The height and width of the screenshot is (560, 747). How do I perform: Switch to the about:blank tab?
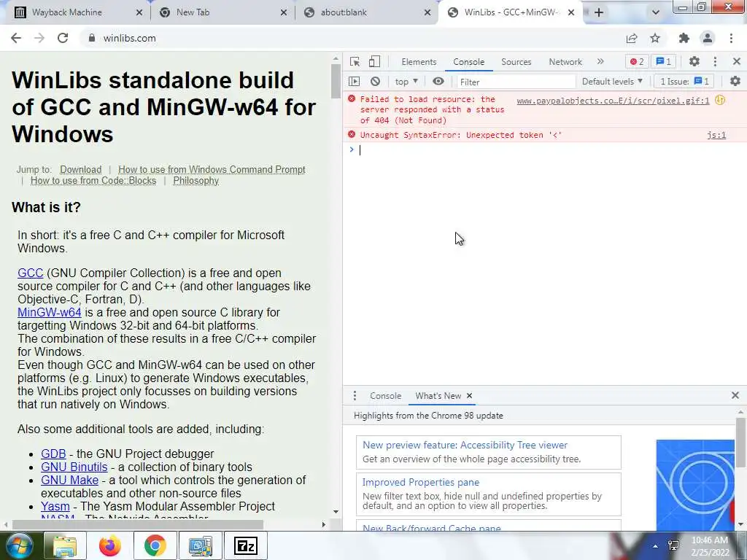[344, 12]
